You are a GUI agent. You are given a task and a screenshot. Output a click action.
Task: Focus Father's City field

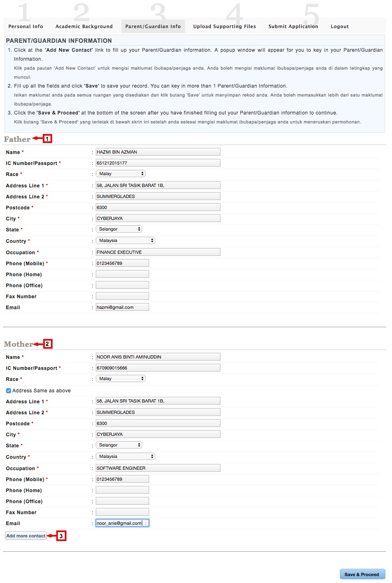(x=158, y=218)
